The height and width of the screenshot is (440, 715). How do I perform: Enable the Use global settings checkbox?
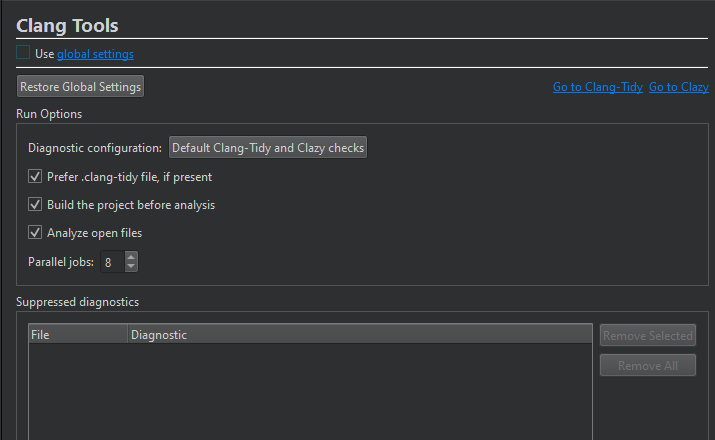click(x=24, y=54)
